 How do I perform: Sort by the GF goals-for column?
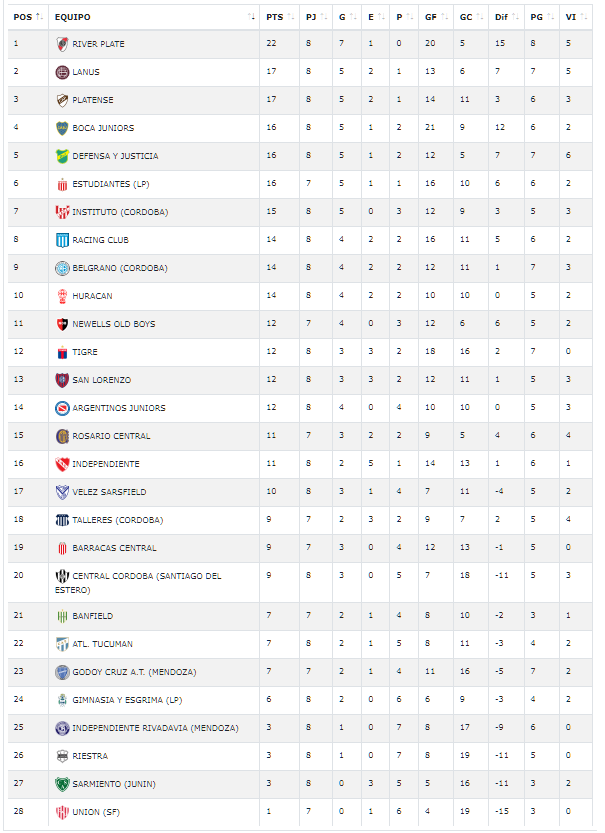(432, 17)
